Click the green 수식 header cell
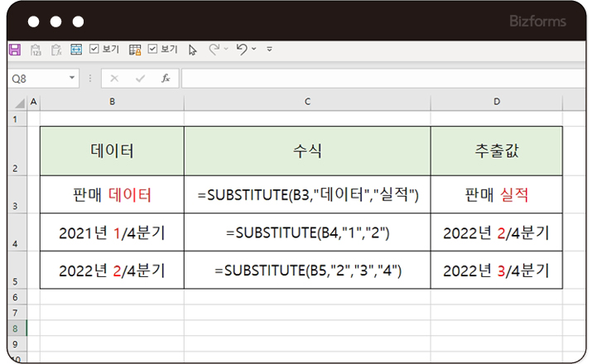 (x=307, y=151)
